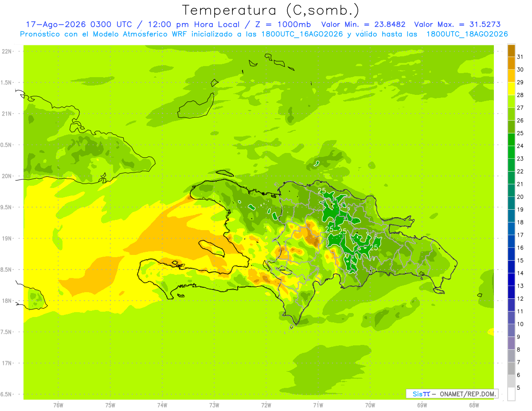Click the 20N latitude label
Viewport: 532px width, 411px height.
point(8,176)
